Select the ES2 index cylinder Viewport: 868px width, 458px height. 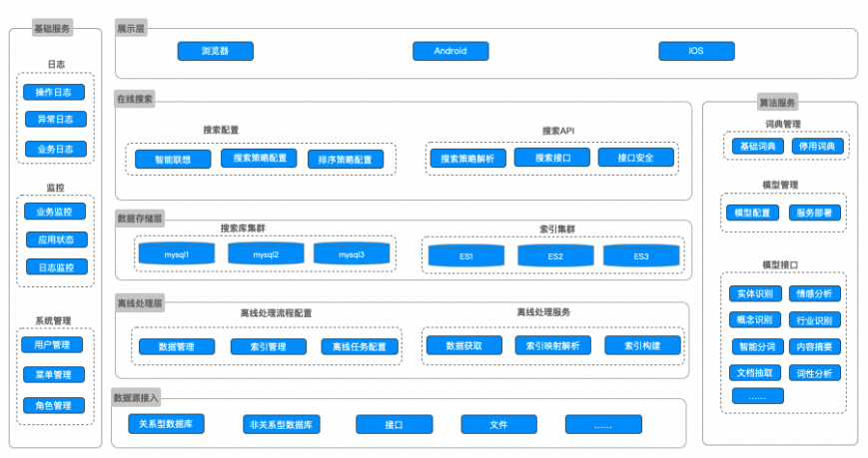(x=555, y=256)
